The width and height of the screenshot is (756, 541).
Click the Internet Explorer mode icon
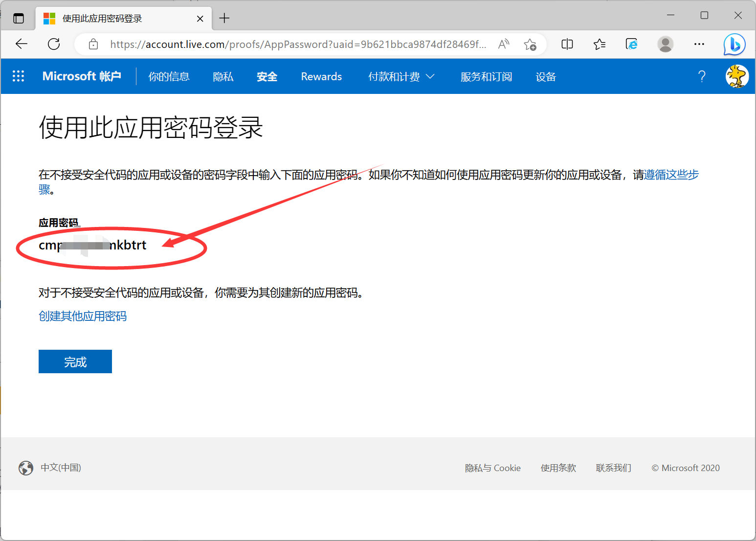click(x=632, y=45)
